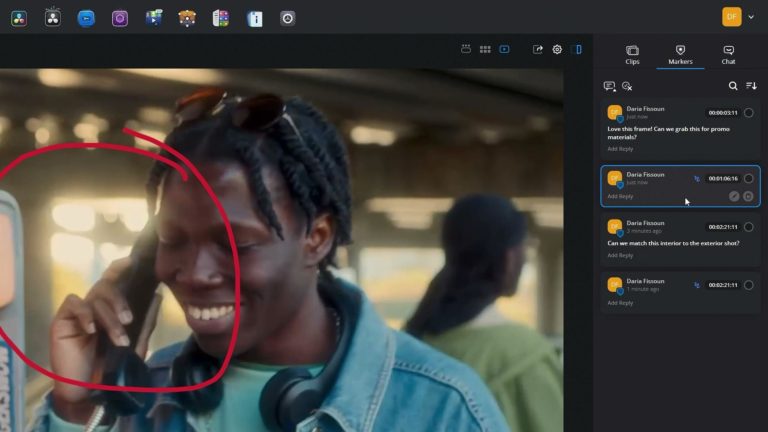Edit the selected marker with pencil icon
The image size is (768, 432).
(x=734, y=196)
